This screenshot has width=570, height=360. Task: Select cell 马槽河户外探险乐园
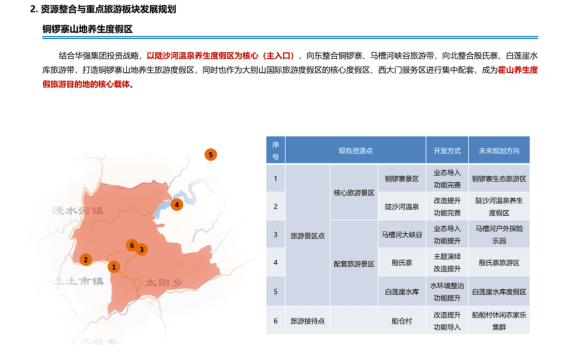[499, 235]
